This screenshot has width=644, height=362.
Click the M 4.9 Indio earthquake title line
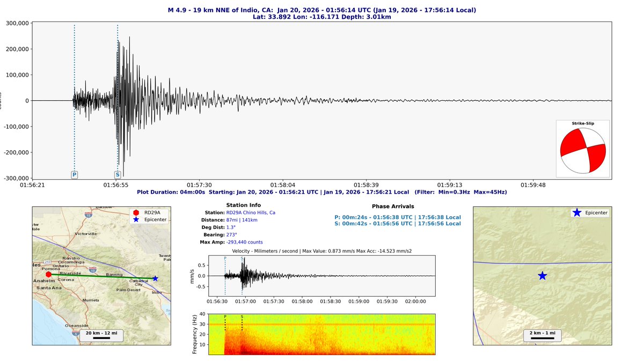pos(321,10)
